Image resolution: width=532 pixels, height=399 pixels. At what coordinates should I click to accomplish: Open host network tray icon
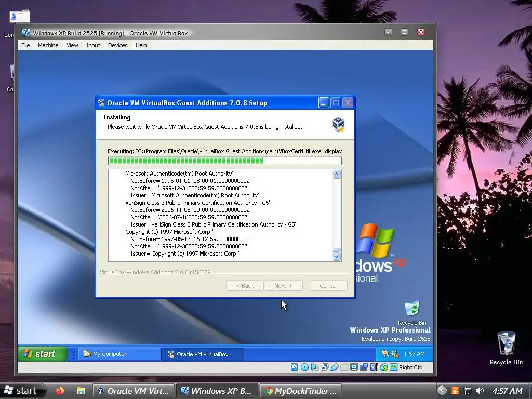coord(468,391)
